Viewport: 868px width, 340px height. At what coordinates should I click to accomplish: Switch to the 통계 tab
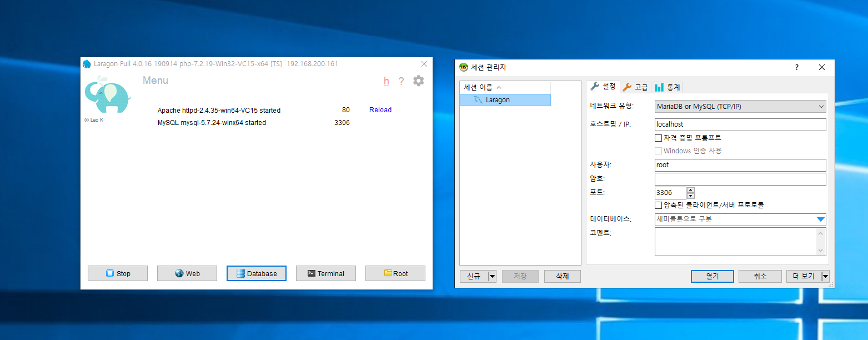pyautogui.click(x=667, y=87)
